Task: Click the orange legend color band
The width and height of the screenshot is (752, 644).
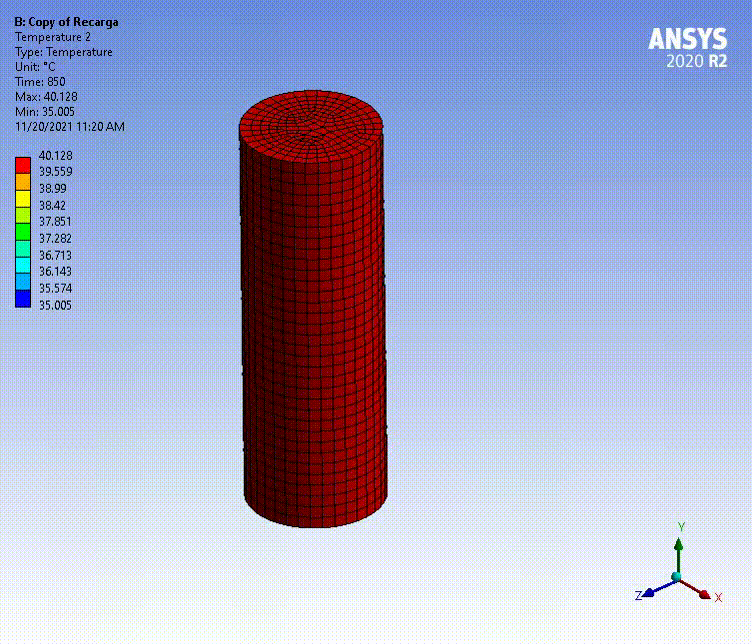Action: pyautogui.click(x=23, y=182)
